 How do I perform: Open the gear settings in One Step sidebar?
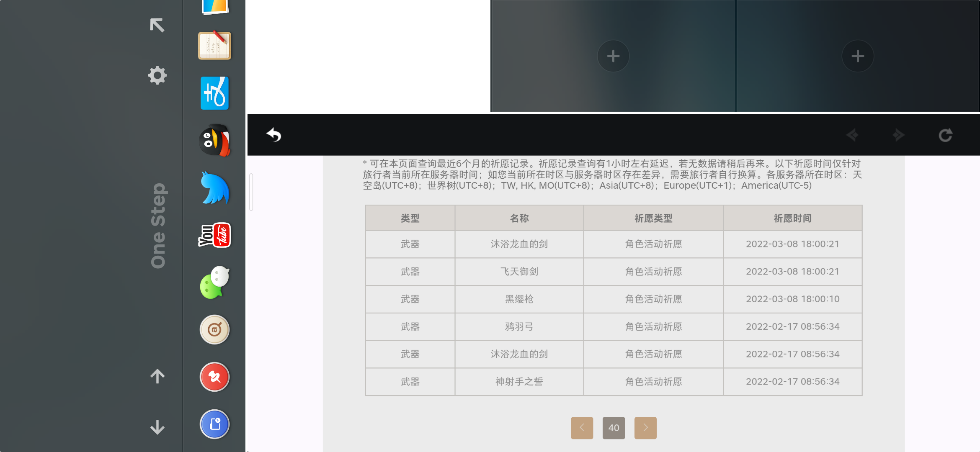click(x=157, y=75)
